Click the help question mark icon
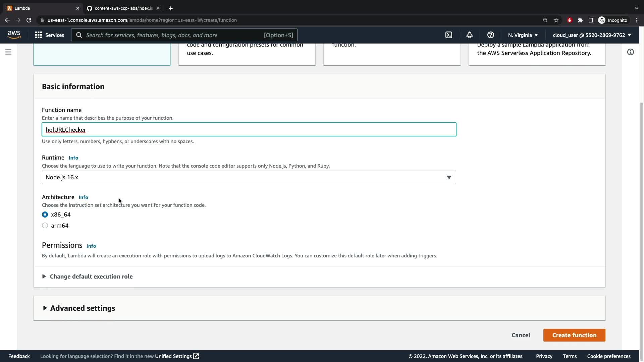644x362 pixels. pyautogui.click(x=490, y=35)
